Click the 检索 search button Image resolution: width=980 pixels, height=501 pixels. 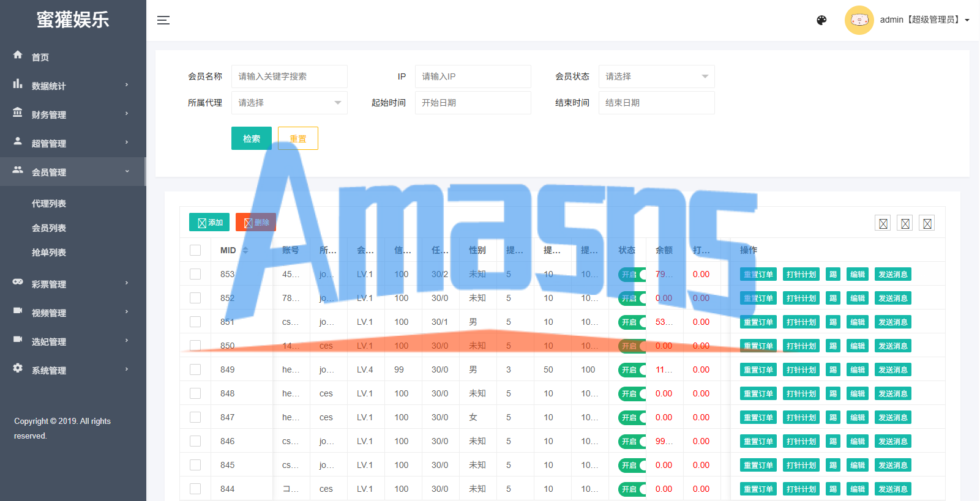coord(252,138)
